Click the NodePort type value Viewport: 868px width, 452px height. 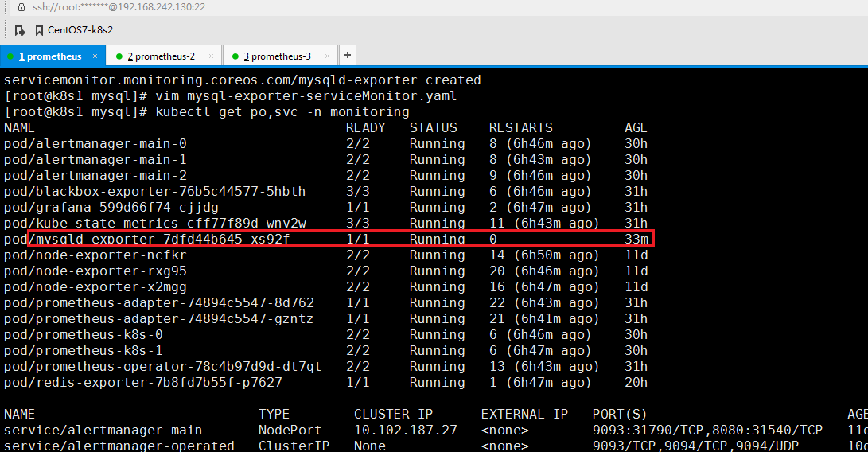pos(290,431)
